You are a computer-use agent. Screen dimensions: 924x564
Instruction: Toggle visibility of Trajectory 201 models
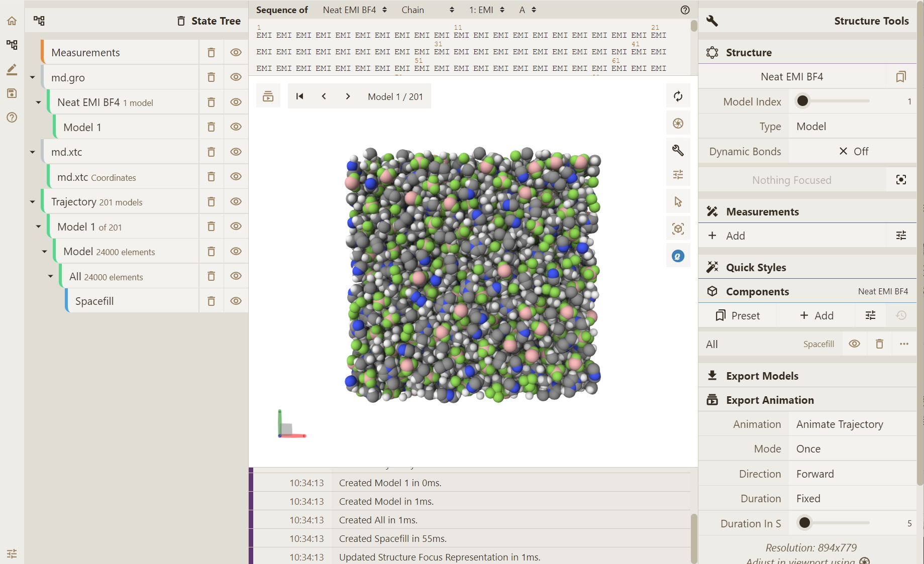[x=236, y=201]
